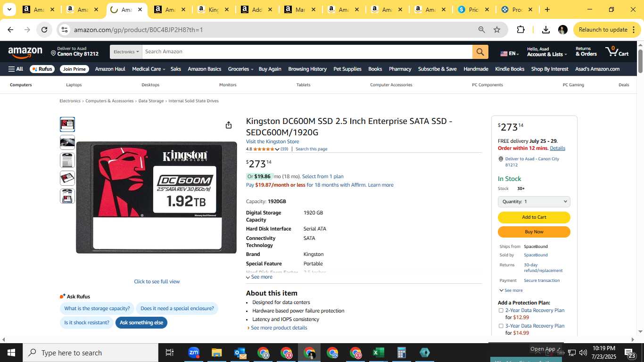Open the All hamburger menu

coord(16,69)
